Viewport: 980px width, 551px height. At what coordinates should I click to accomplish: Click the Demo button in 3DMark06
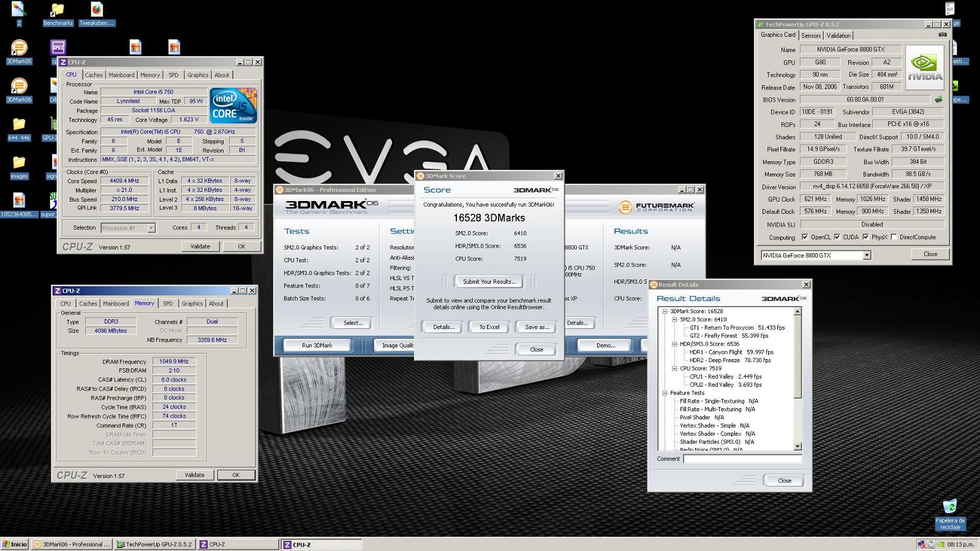tap(605, 345)
